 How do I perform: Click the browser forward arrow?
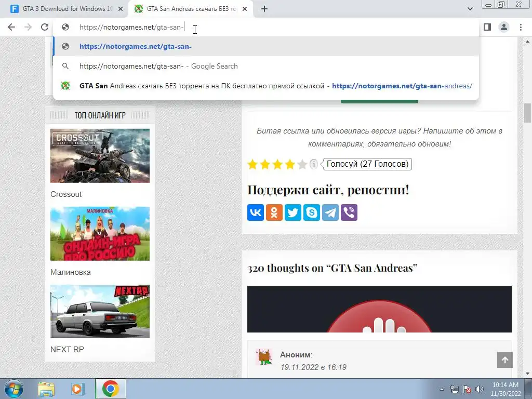(28, 27)
